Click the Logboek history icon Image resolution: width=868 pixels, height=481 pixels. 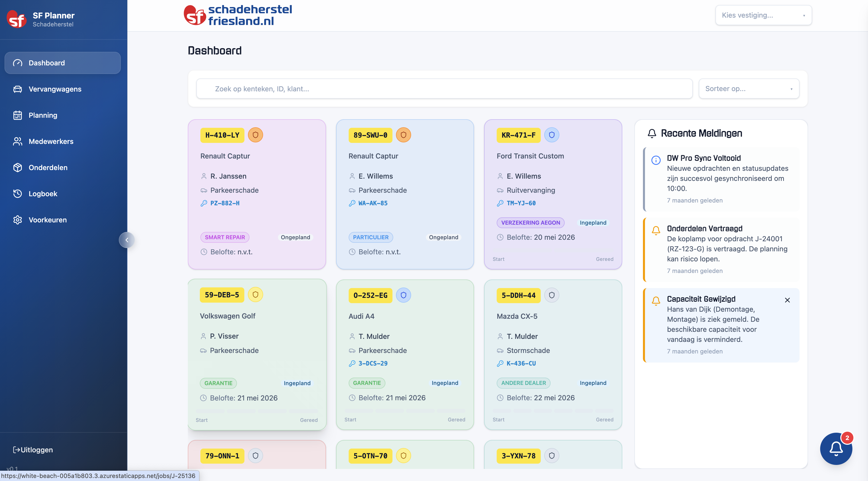[x=18, y=194]
